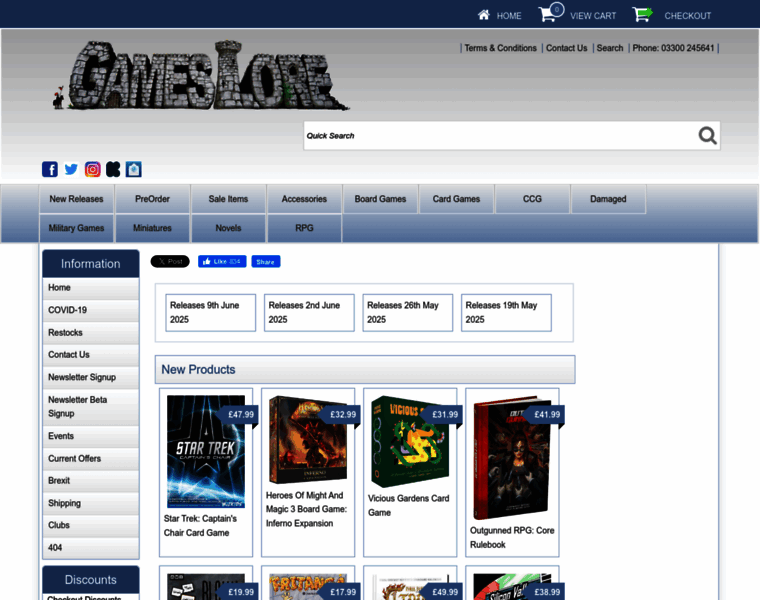Open COVID-19 sidebar link
Viewport: 760px width, 600px height.
[91, 310]
